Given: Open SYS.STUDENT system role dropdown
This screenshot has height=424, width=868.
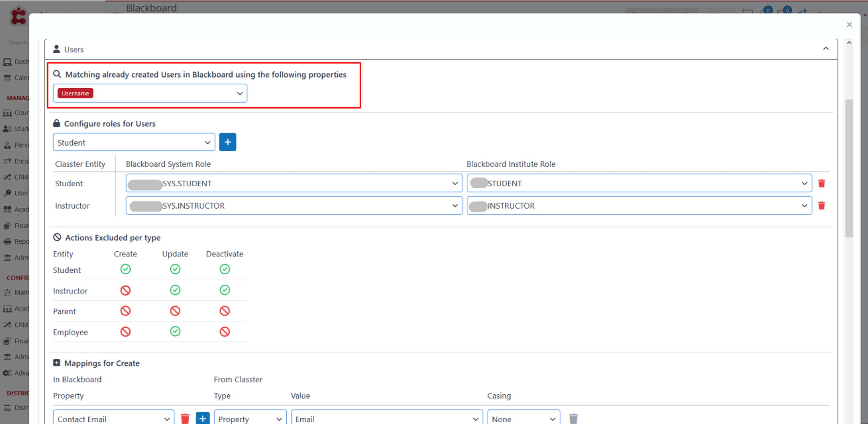Looking at the screenshot, I should [x=294, y=183].
